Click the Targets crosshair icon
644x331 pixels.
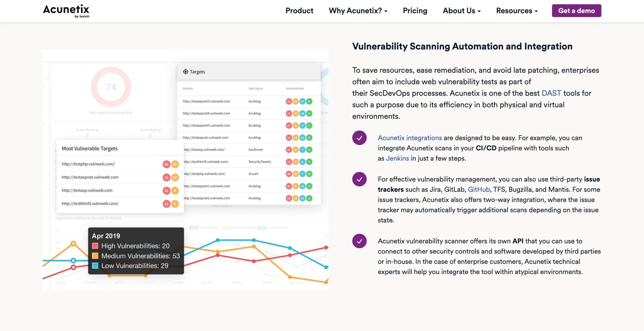click(x=185, y=72)
